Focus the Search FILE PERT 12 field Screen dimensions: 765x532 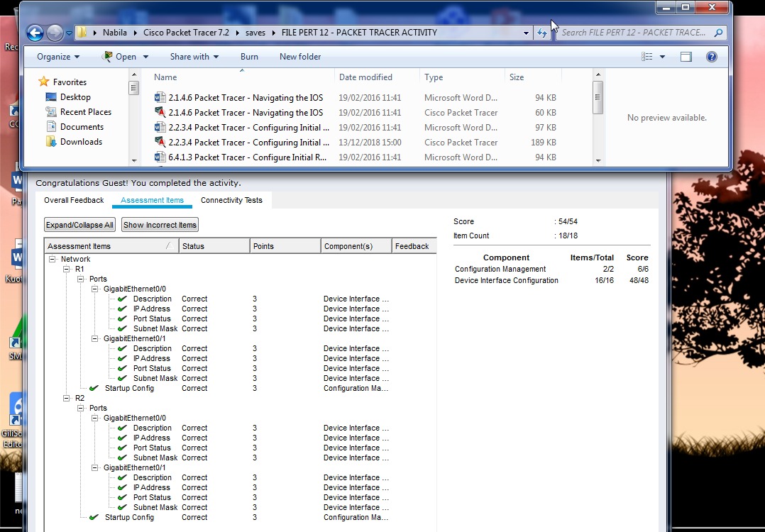(641, 33)
